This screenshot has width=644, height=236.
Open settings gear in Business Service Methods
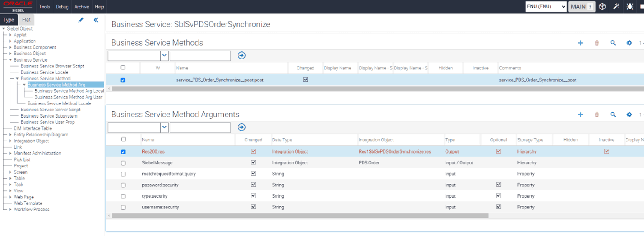pos(629,43)
